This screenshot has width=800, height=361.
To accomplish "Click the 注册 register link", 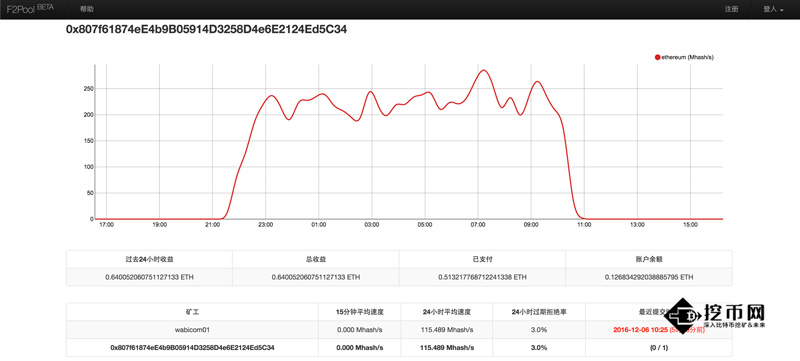I will coord(731,9).
